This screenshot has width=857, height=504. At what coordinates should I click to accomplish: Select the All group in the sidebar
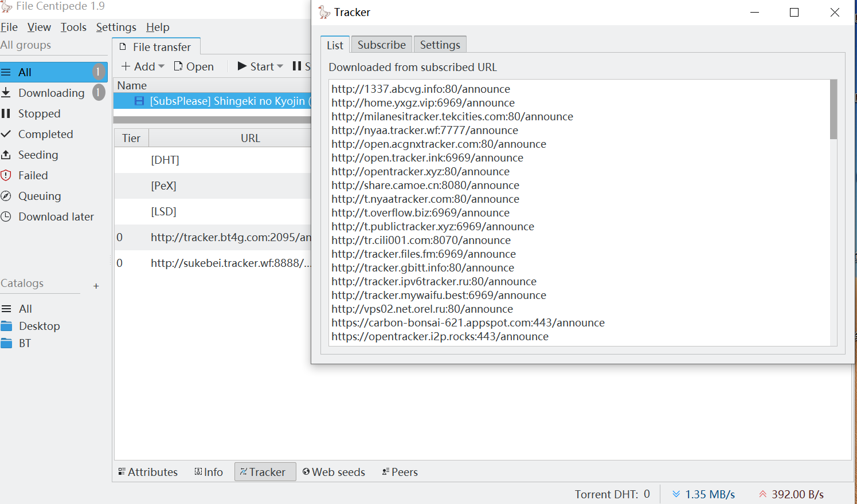point(24,72)
